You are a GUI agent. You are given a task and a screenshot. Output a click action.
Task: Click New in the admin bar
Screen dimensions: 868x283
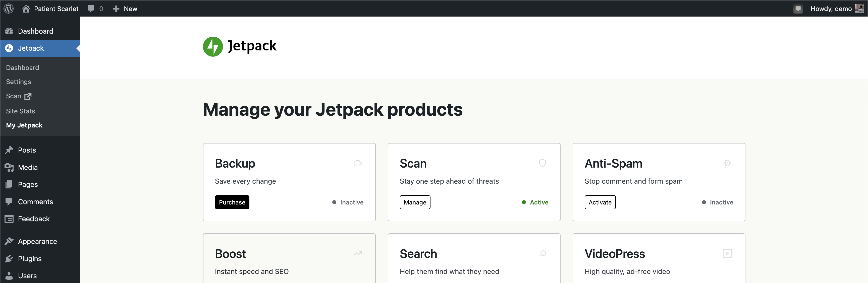pos(130,9)
